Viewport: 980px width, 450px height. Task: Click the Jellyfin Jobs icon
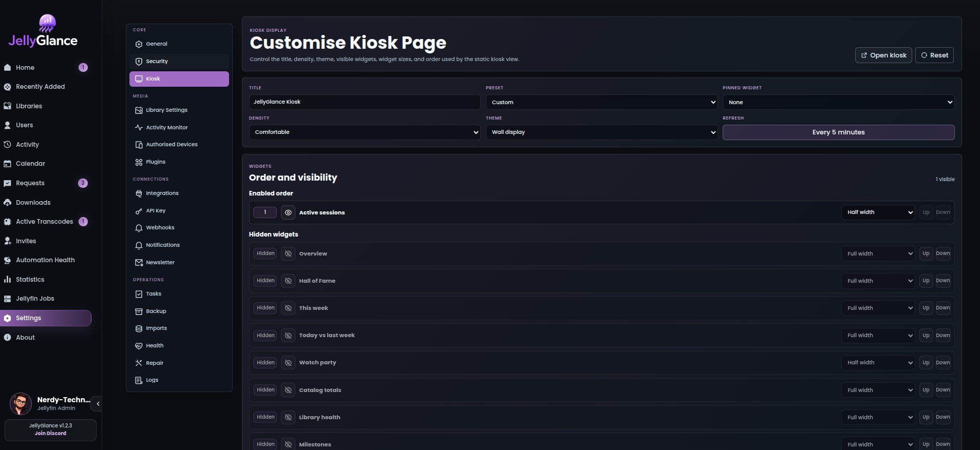pyautogui.click(x=8, y=299)
